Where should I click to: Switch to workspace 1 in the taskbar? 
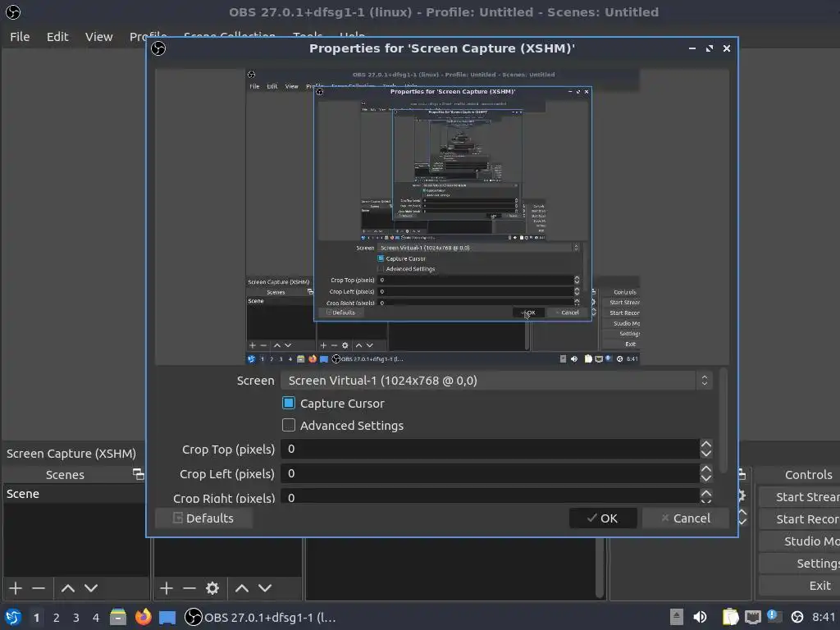coord(36,618)
